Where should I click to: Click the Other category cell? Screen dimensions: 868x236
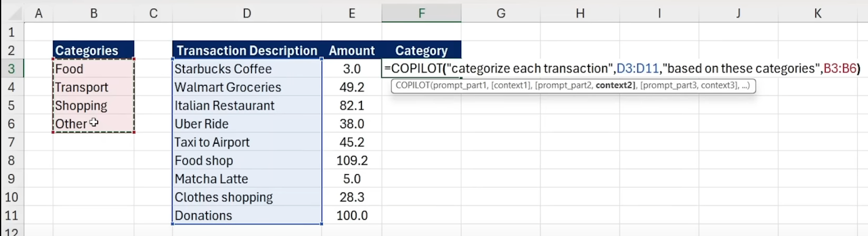coord(94,124)
